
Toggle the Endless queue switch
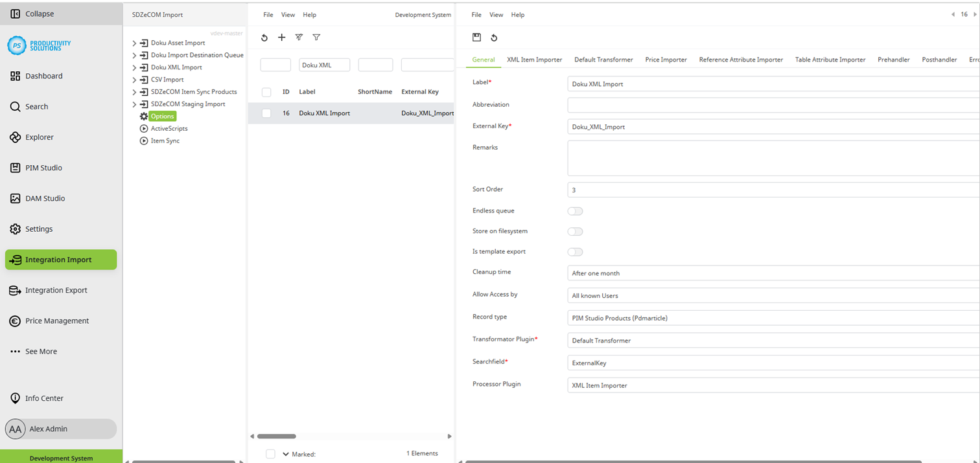(x=575, y=210)
